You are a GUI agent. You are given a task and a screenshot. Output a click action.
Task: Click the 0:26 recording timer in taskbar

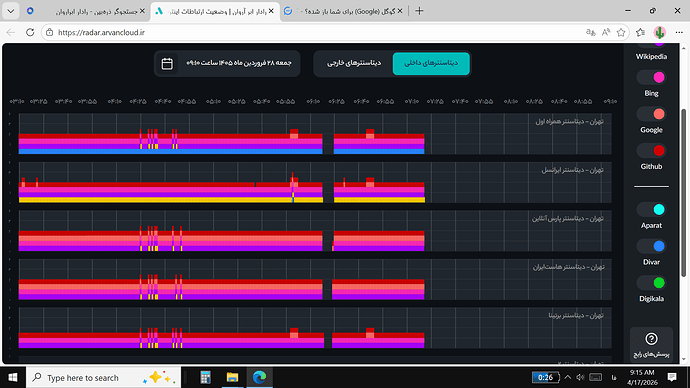coord(545,377)
